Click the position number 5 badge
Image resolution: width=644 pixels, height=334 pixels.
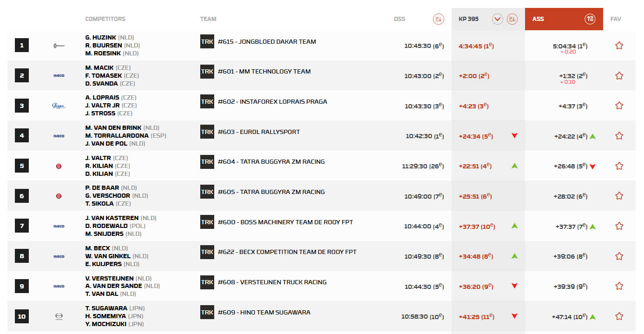[x=22, y=166]
